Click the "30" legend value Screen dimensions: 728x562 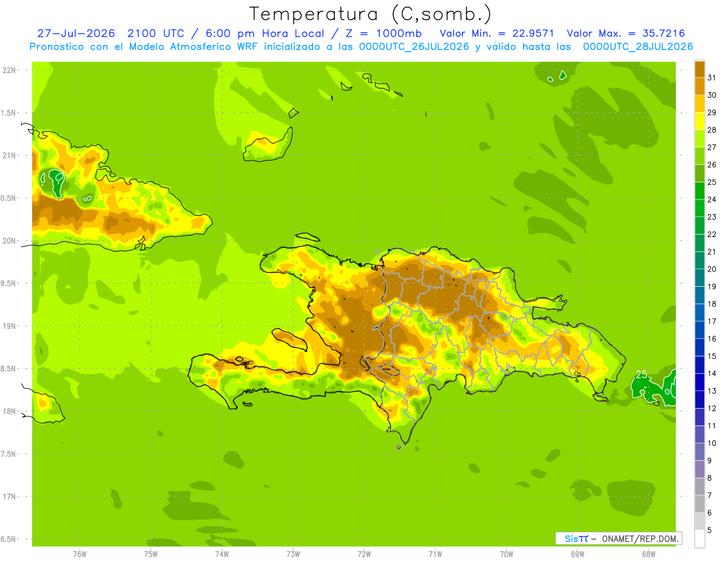pos(712,95)
